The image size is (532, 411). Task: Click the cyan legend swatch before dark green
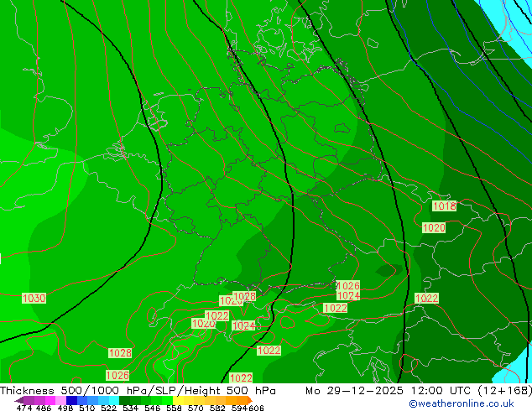click(x=114, y=400)
